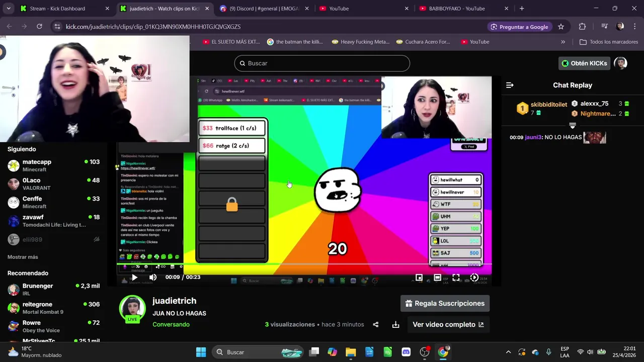
Task: Open File Explorer from taskbar
Action: click(351, 352)
